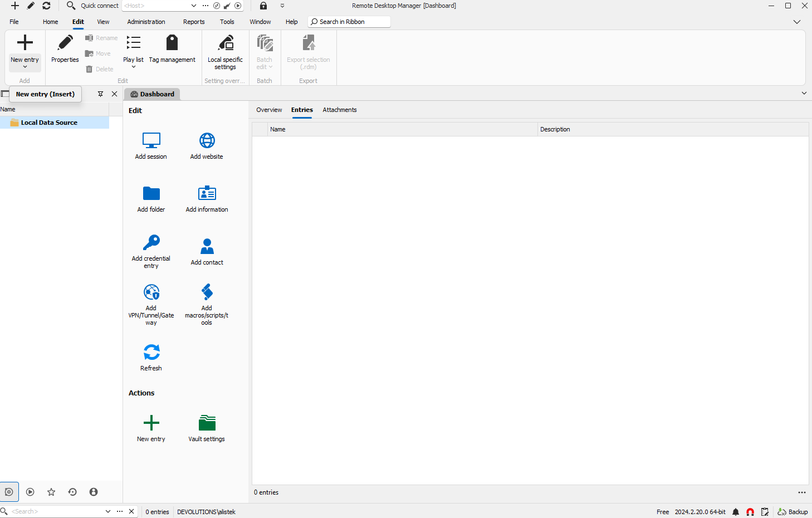Image resolution: width=812 pixels, height=518 pixels.
Task: Open Vault settings
Action: (207, 428)
